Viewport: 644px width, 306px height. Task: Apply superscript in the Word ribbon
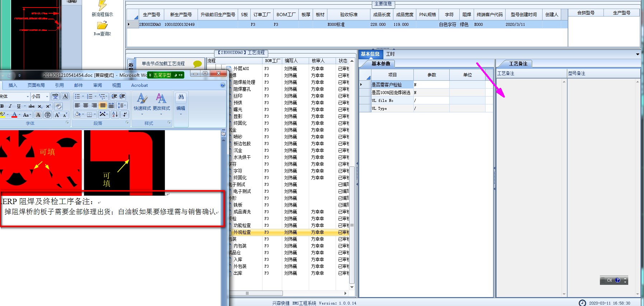click(48, 106)
